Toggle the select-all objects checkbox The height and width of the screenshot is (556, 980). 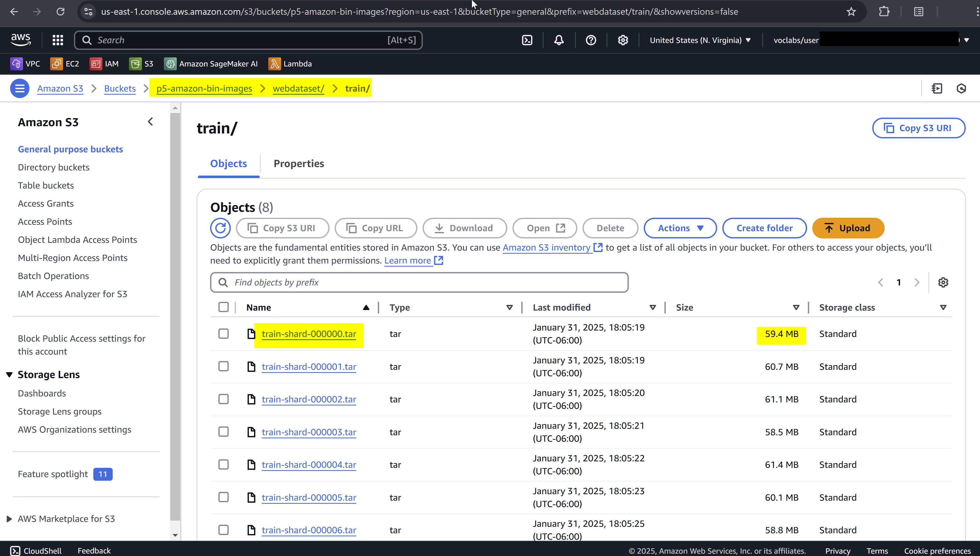pos(224,307)
